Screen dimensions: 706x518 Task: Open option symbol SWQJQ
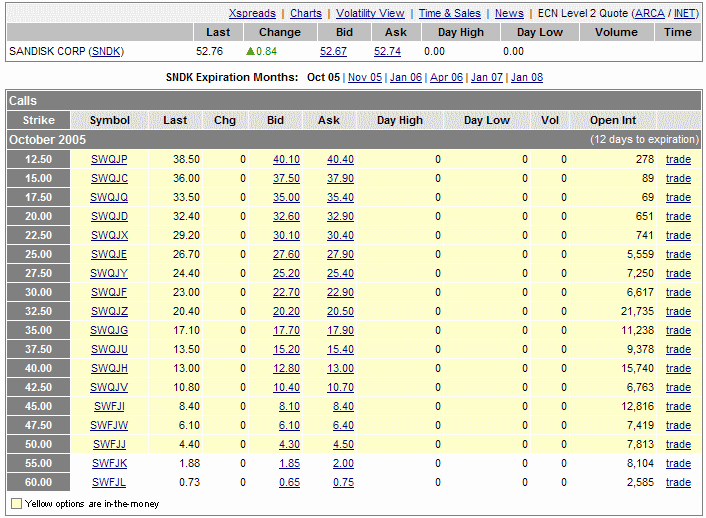109,197
